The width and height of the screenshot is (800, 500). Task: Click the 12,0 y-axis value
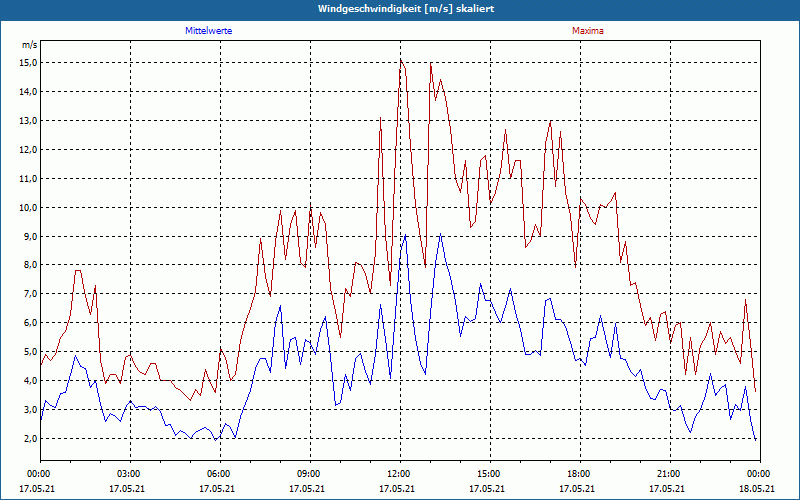(x=29, y=149)
